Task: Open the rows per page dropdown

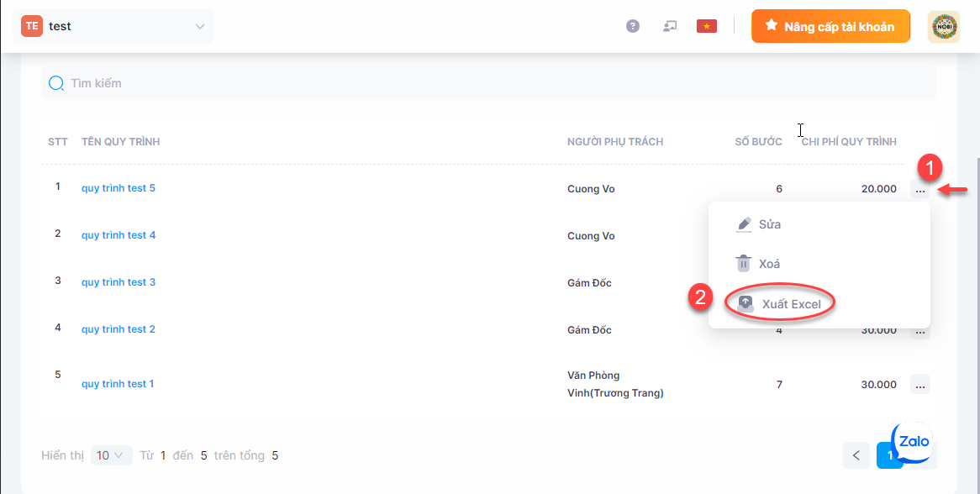Action: point(110,455)
